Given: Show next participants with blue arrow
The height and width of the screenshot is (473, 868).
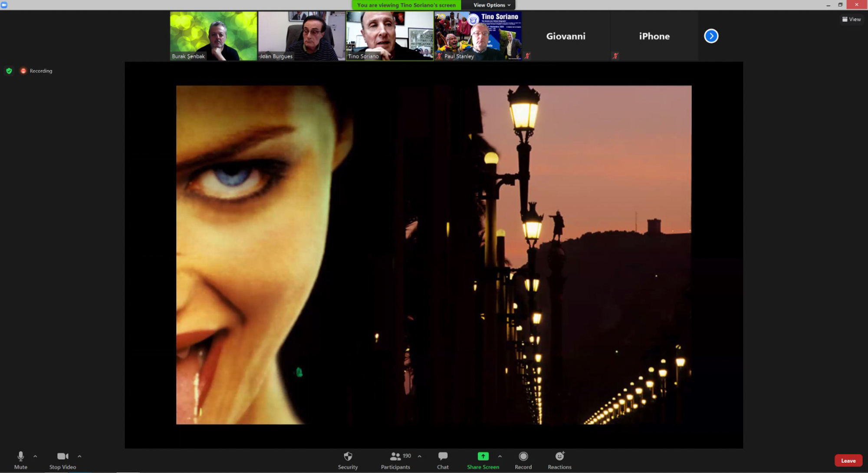Looking at the screenshot, I should click(x=711, y=36).
